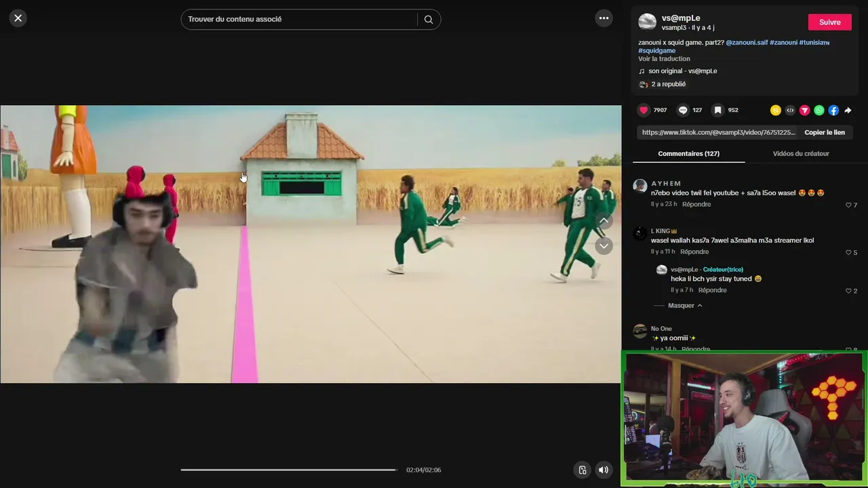Open No One's profile avatar
The width and height of the screenshot is (868, 488).
point(639,331)
